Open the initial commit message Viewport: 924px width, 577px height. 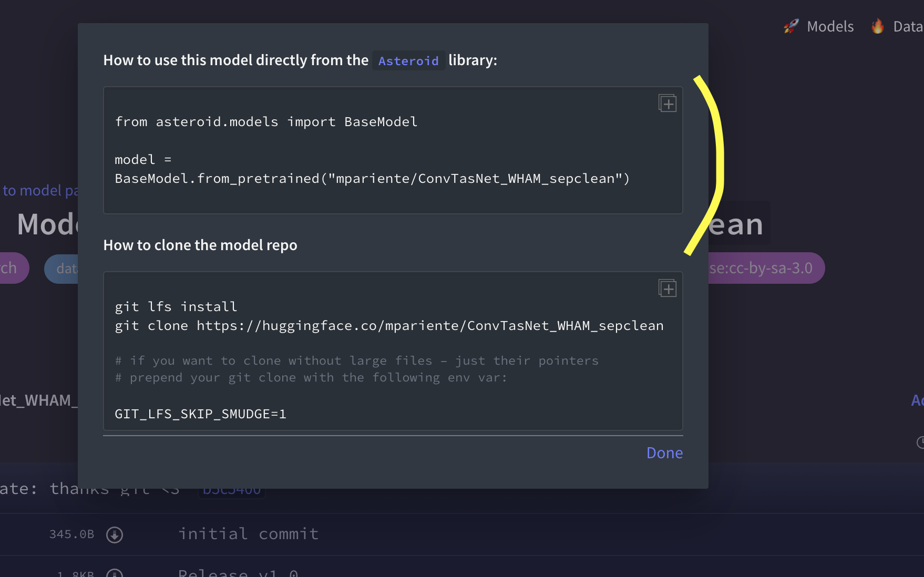[x=248, y=534]
